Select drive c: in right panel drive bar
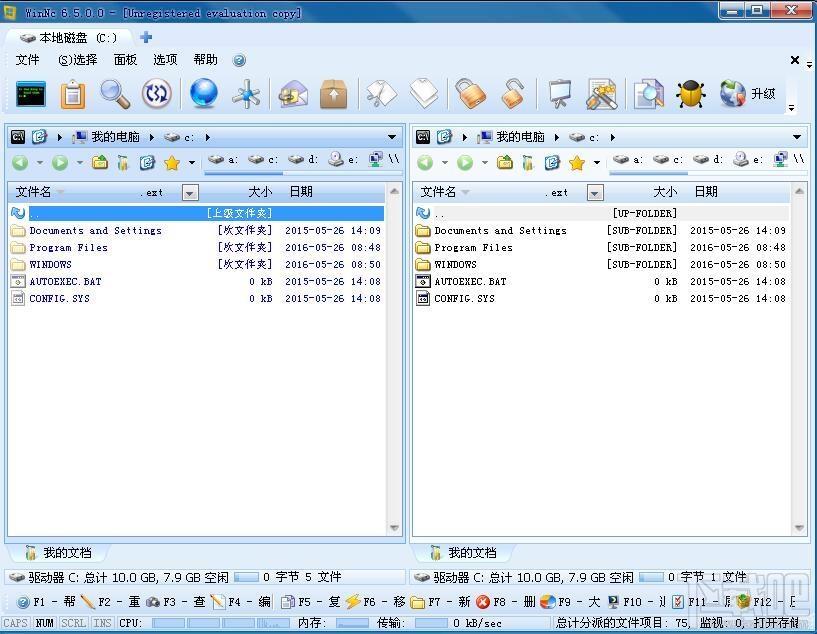 point(668,160)
